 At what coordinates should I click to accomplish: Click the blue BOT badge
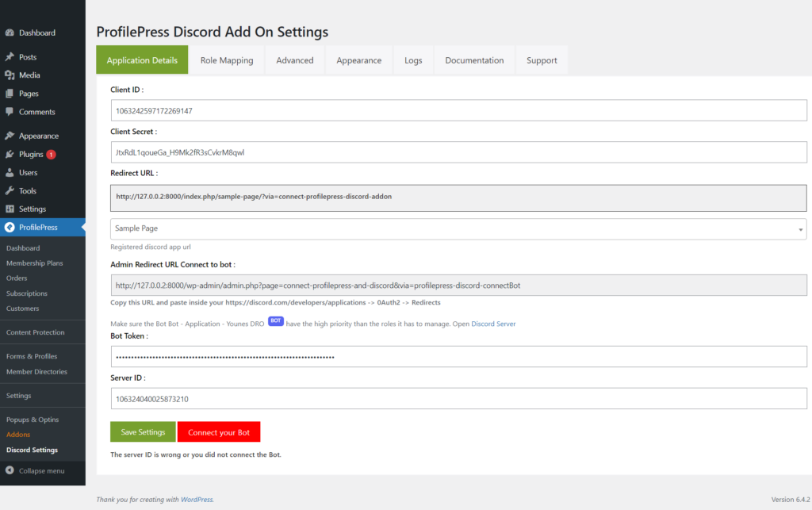(x=275, y=321)
